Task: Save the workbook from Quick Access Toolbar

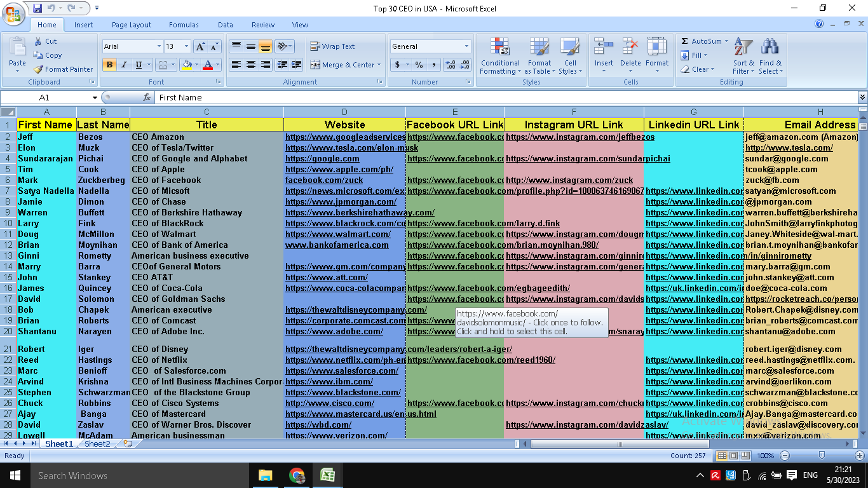Action: tap(37, 8)
